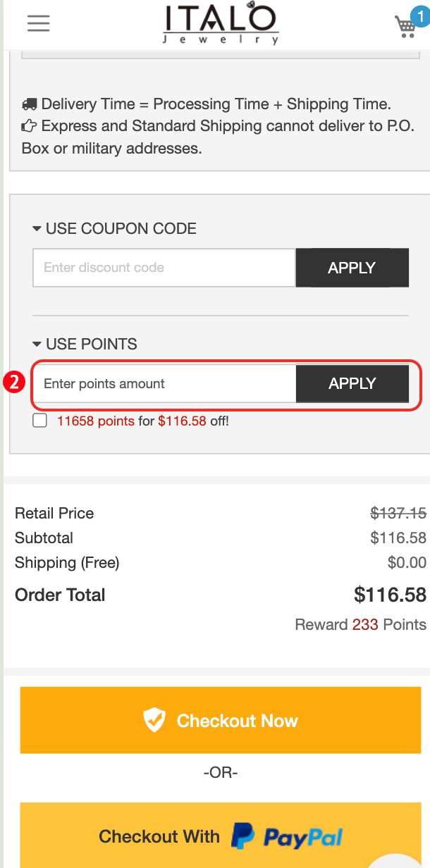Focus the Enter points amount field
The image size is (430, 868).
pyautogui.click(x=164, y=383)
